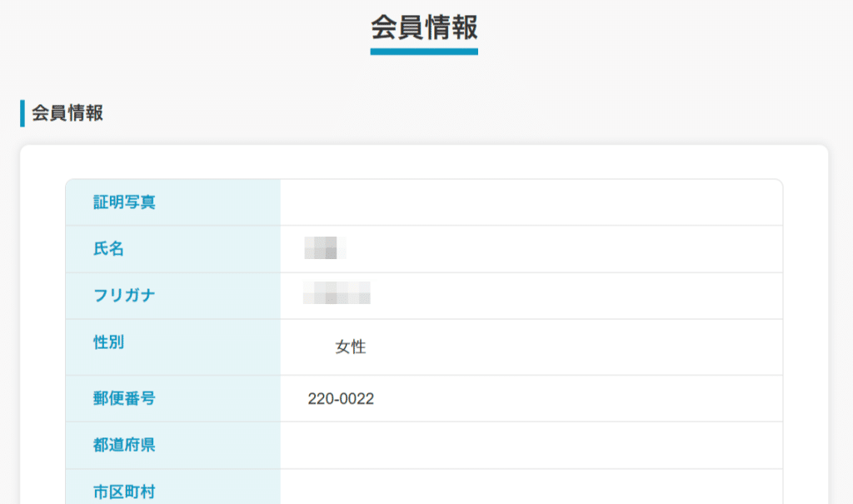Click the postal code 220-0022
This screenshot has height=504, width=853.
pyautogui.click(x=341, y=399)
